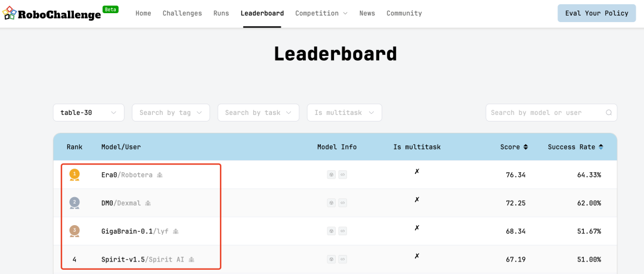Open the Is multitask filter dropdown

(345, 113)
